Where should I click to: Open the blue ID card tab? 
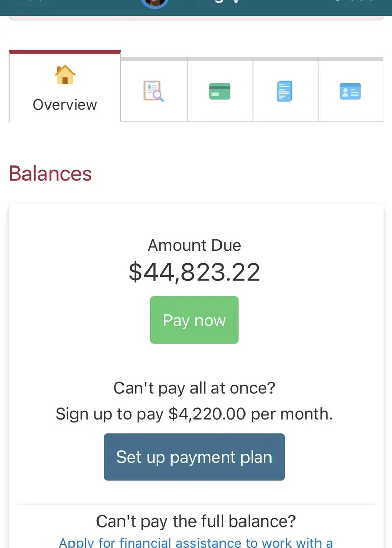click(x=350, y=91)
